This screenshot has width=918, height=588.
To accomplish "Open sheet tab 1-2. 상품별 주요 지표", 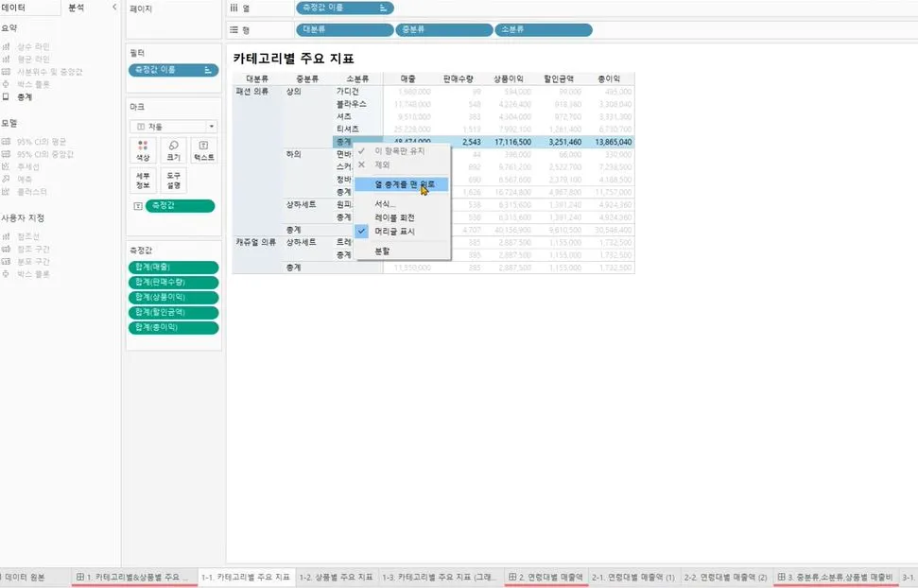I will 336,577.
